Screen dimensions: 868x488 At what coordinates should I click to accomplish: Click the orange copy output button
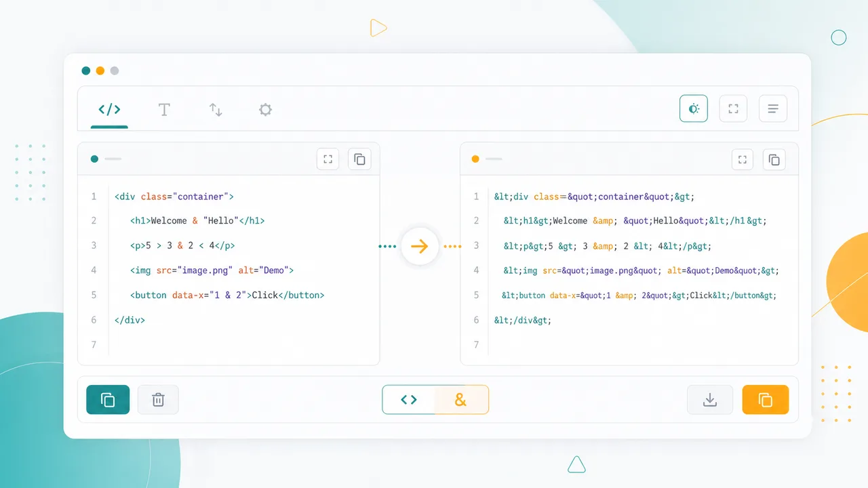point(766,400)
